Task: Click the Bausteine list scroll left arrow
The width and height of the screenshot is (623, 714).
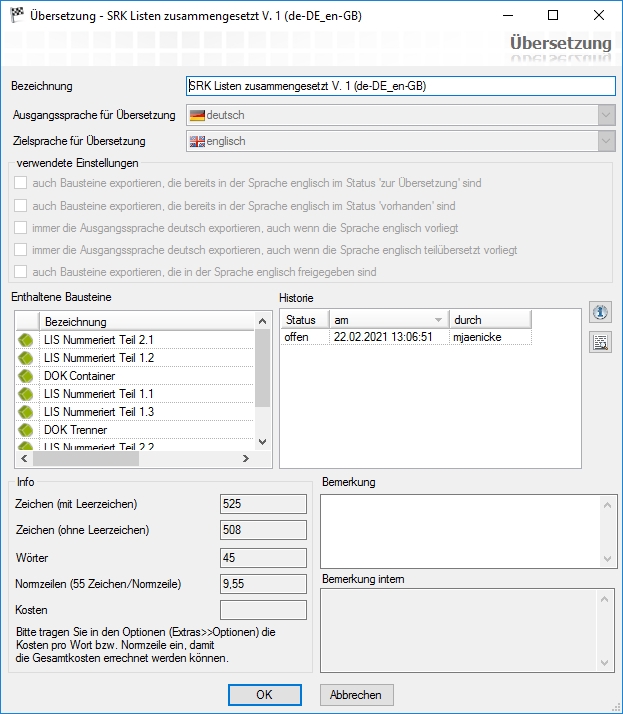Action: pyautogui.click(x=24, y=459)
